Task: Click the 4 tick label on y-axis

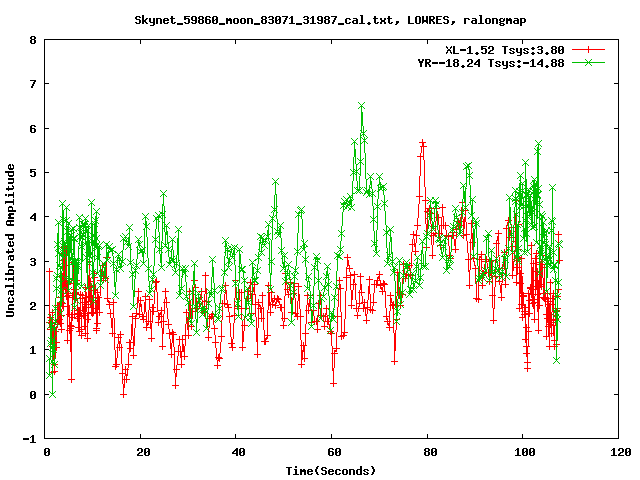Action: point(33,218)
